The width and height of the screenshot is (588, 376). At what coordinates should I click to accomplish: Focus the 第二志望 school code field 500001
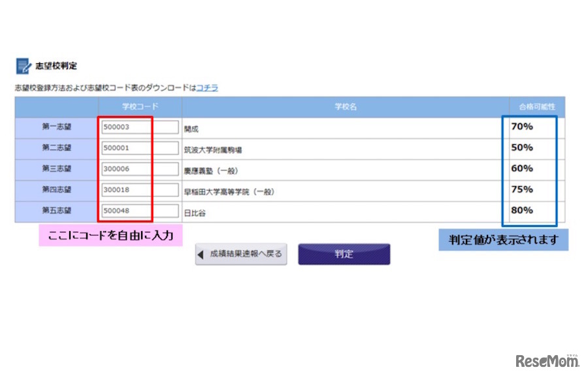[x=140, y=148]
